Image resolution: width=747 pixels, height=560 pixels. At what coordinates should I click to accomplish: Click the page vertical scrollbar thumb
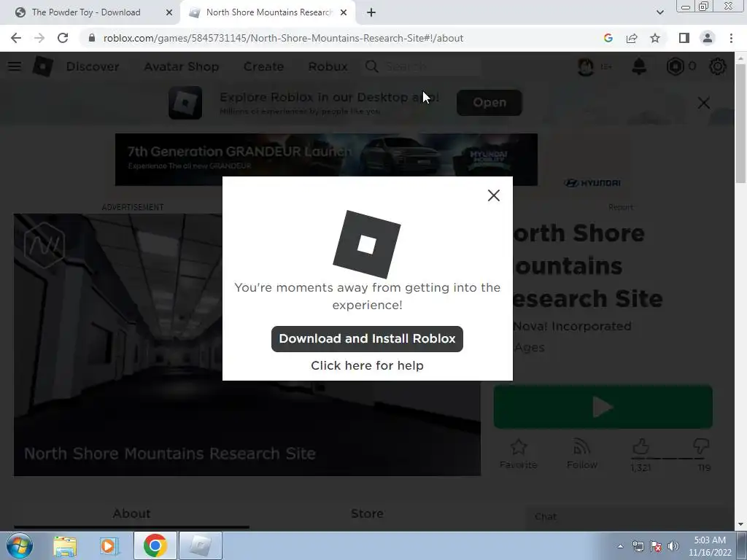740,122
